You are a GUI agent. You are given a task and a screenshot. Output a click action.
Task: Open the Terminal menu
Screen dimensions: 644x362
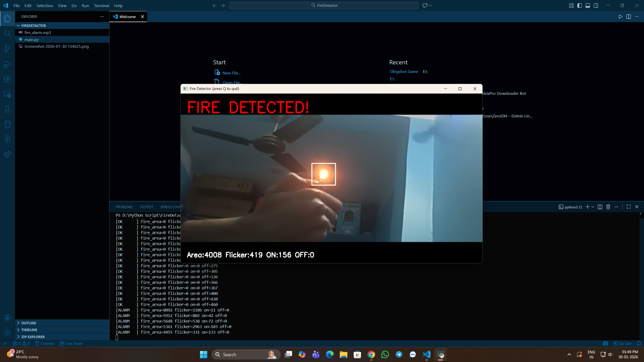click(x=101, y=5)
